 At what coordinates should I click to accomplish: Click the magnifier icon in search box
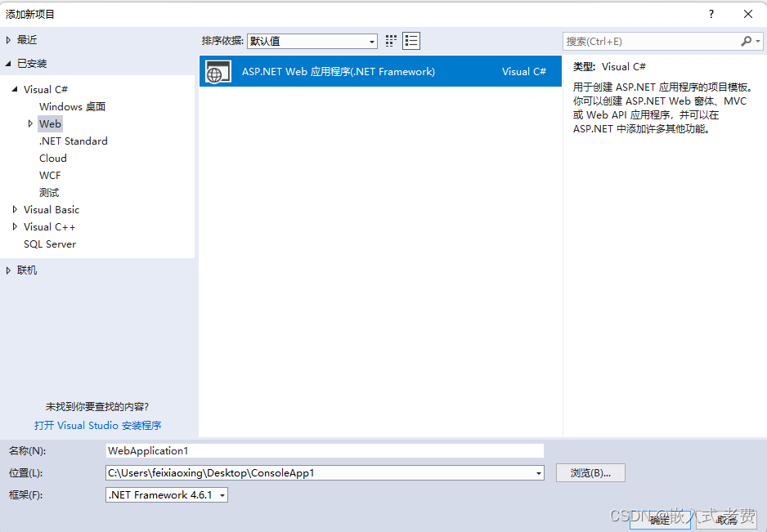click(747, 40)
